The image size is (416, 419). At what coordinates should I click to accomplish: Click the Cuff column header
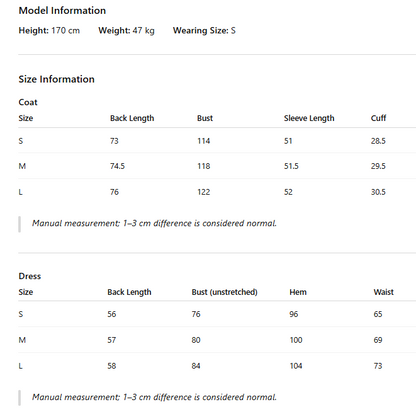(378, 118)
